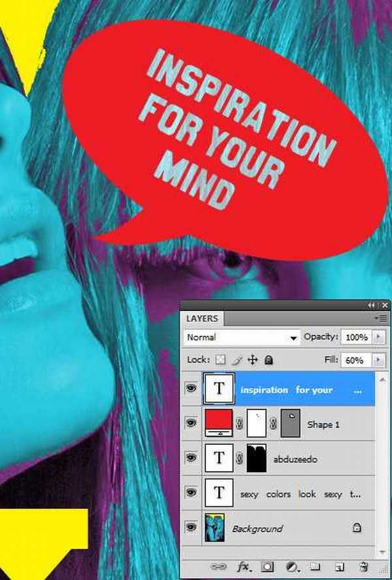The width and height of the screenshot is (392, 580).
Task: Toggle visibility of Shape 1 layer
Action: coord(191,424)
